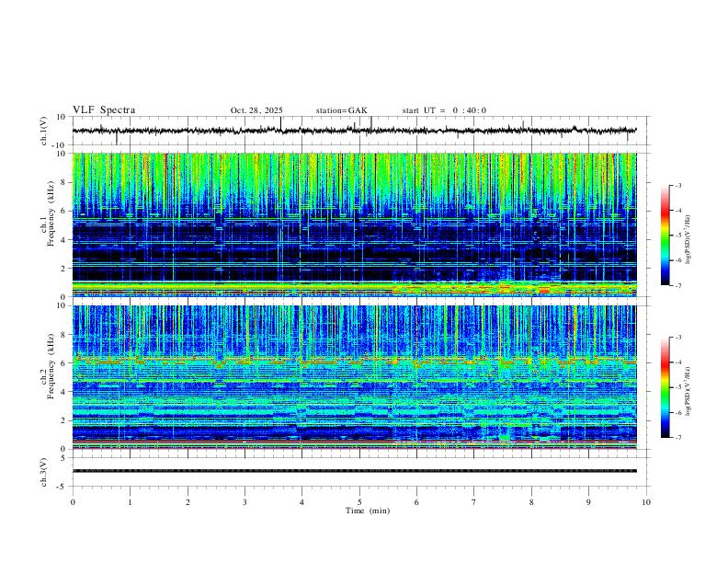Click time axis tick label "1"

(130, 502)
